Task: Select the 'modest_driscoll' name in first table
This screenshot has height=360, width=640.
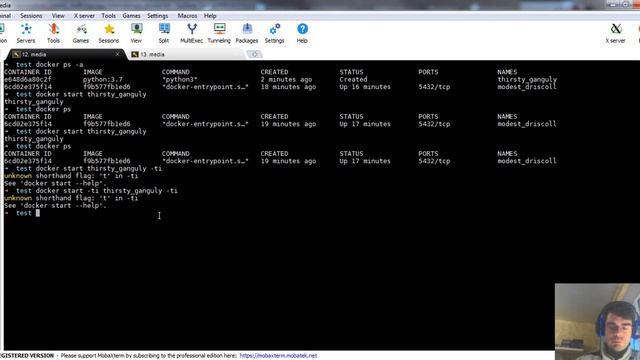Action: coord(527,87)
